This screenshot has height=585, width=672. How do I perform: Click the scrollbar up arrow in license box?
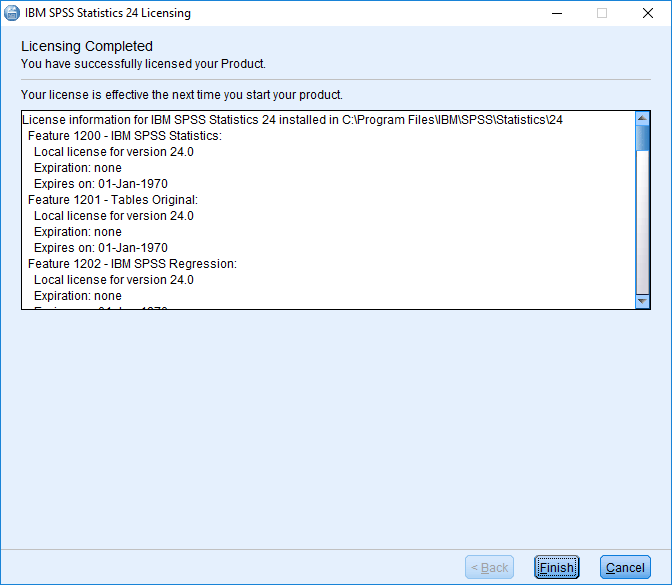[642, 118]
